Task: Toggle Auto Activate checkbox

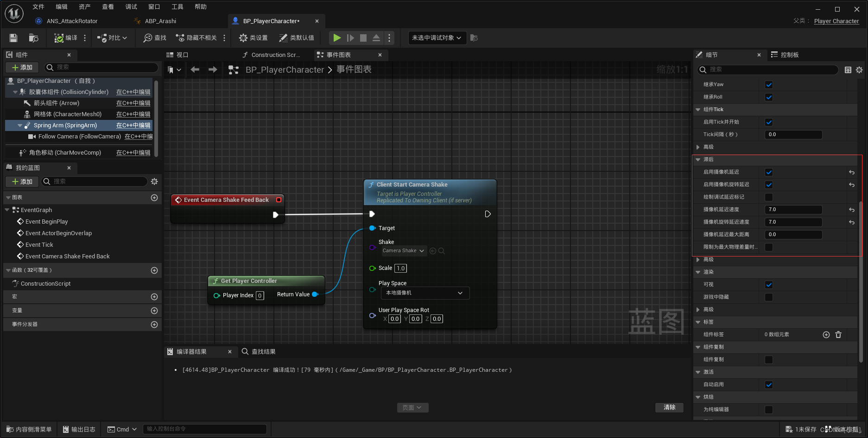Action: pyautogui.click(x=769, y=385)
